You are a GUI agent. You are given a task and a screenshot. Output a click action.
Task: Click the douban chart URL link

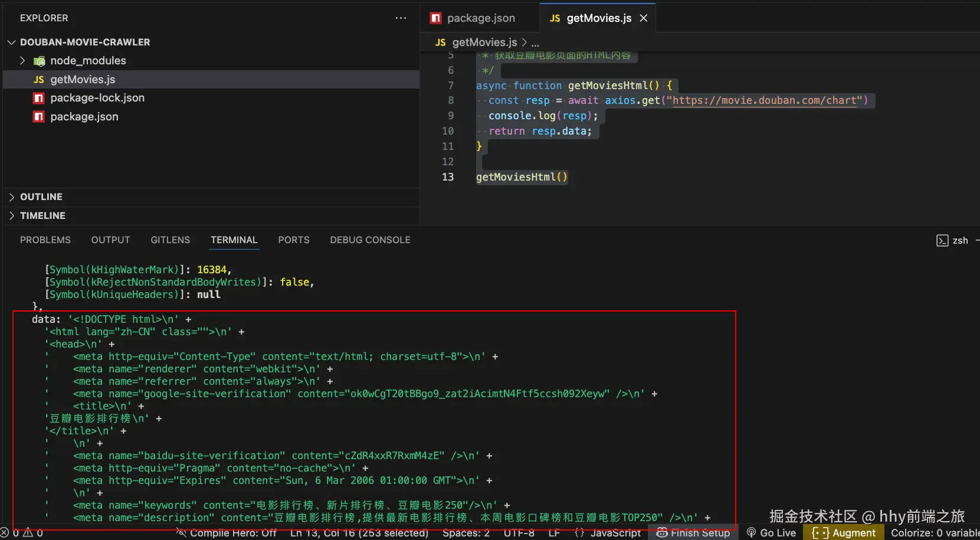pos(764,100)
